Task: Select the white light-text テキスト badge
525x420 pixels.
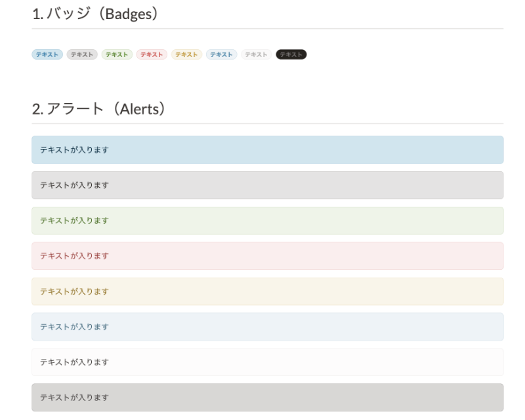Action: point(256,54)
